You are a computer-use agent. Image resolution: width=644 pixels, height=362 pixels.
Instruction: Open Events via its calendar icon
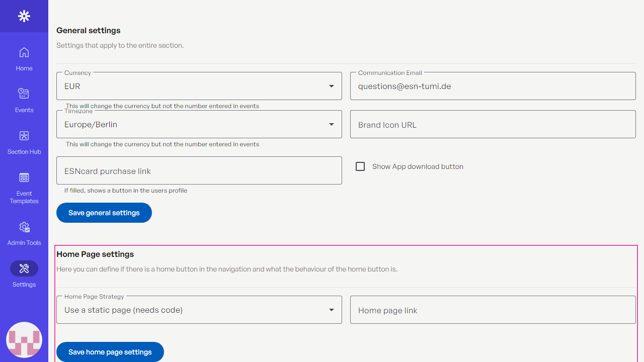(24, 94)
